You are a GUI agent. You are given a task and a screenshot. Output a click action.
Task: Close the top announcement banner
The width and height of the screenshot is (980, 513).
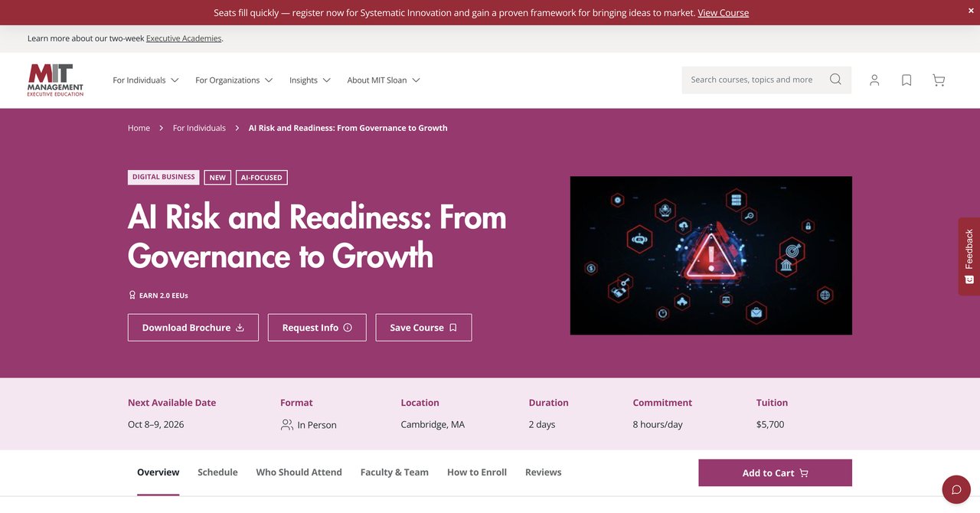pyautogui.click(x=972, y=10)
